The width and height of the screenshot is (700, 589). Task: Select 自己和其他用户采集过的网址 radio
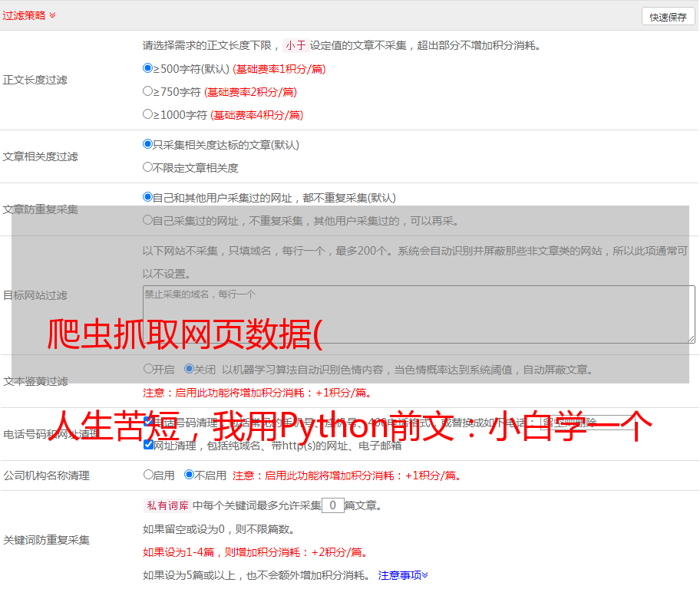[x=147, y=197]
